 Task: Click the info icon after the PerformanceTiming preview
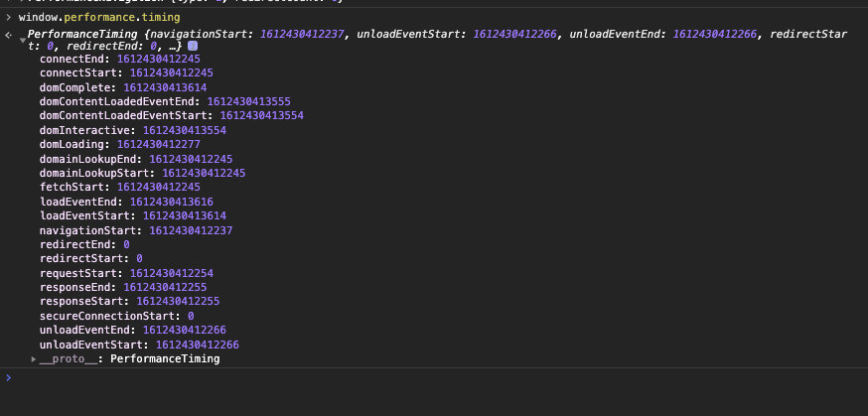click(193, 46)
